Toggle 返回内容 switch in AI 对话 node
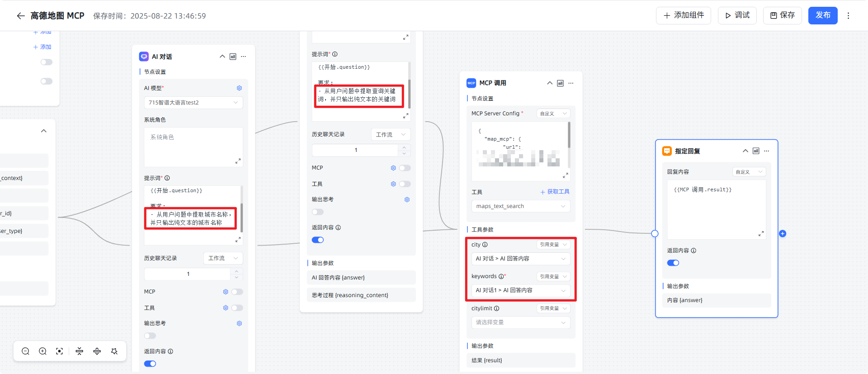Screen dimensions: 868x374 [x=150, y=364]
